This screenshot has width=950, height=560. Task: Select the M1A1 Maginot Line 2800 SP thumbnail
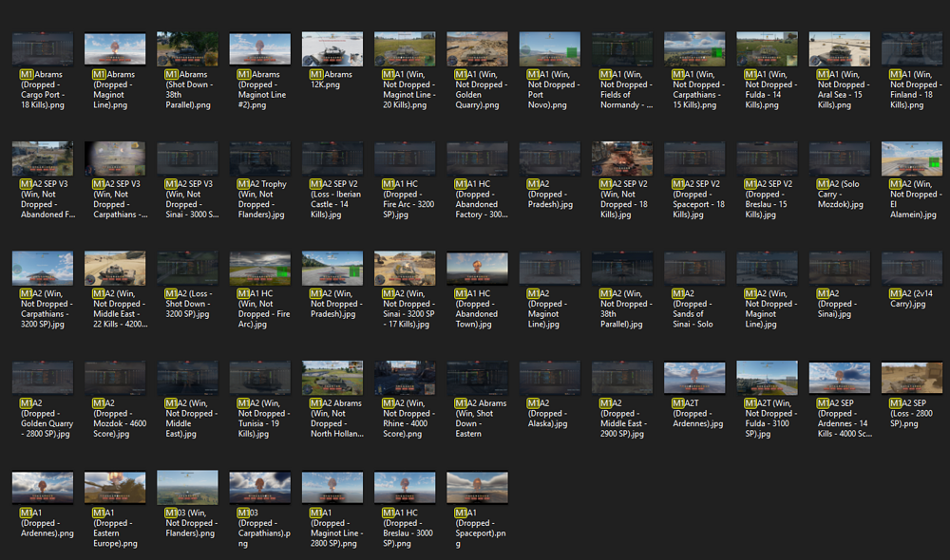(x=332, y=487)
